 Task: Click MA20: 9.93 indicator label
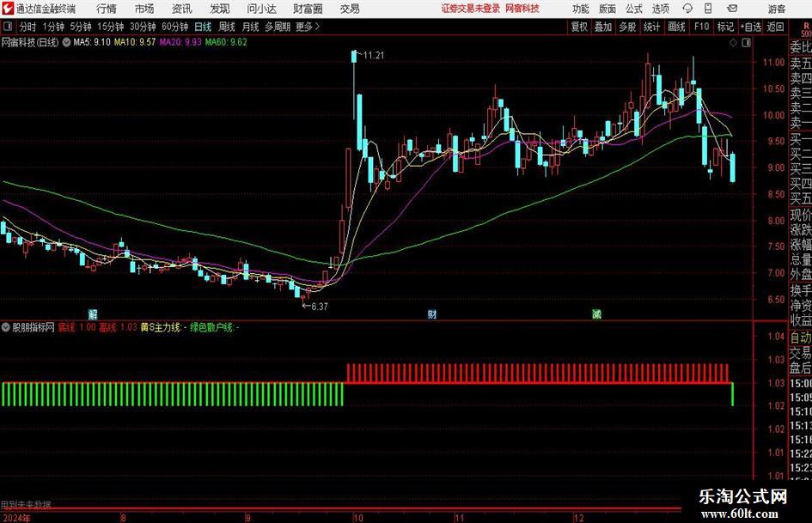180,42
